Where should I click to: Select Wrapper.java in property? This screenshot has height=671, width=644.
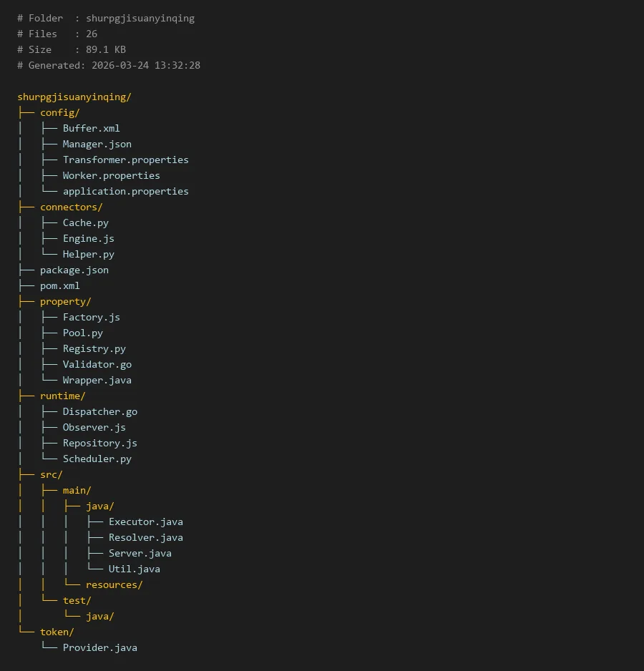pyautogui.click(x=97, y=380)
